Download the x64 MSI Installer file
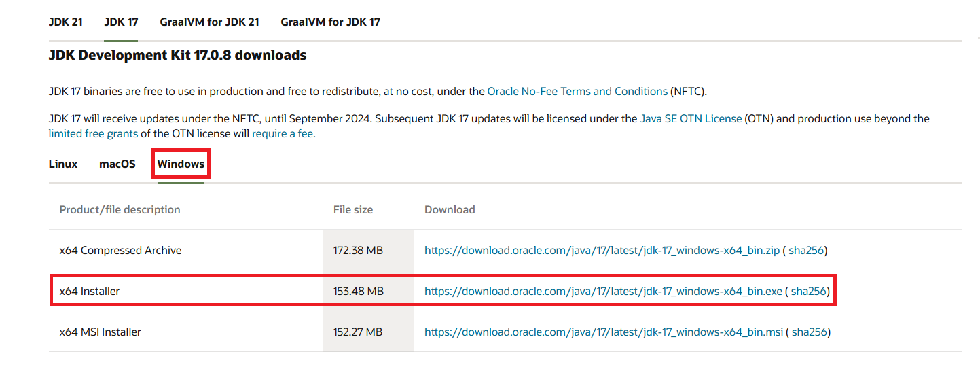Viewport: 980px width, 369px height. [604, 332]
